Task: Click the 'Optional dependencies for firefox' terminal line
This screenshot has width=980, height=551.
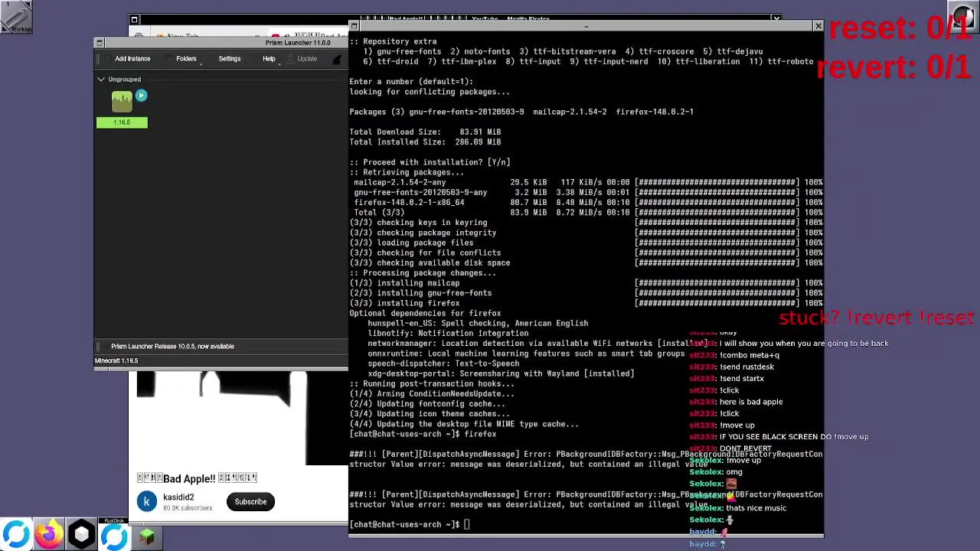Action: [425, 313]
